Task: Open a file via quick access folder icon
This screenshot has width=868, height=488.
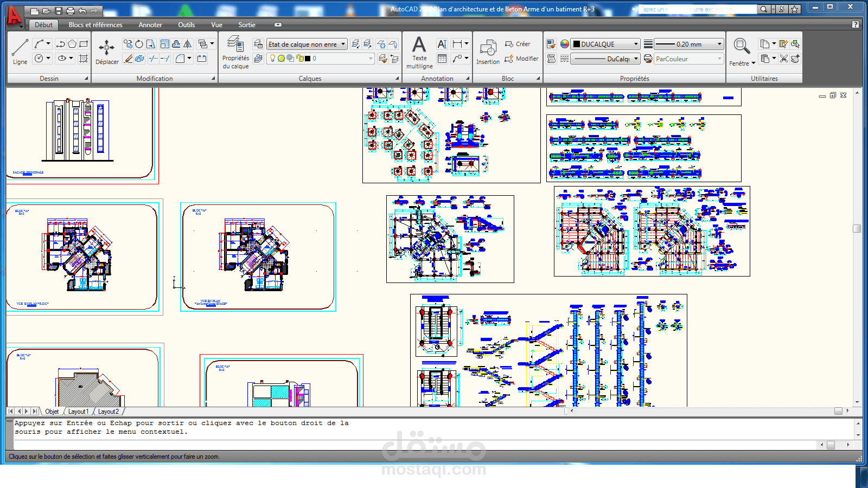Action: point(47,10)
